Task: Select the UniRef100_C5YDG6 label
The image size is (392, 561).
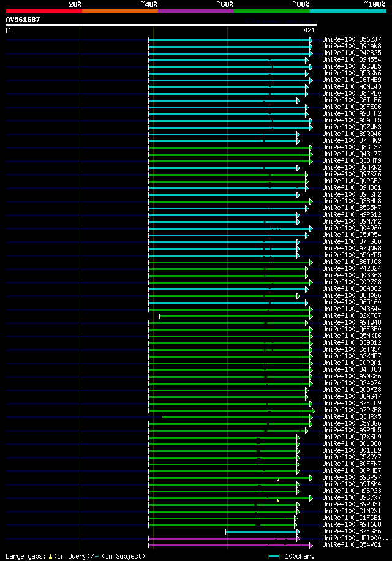Action: coord(352,424)
